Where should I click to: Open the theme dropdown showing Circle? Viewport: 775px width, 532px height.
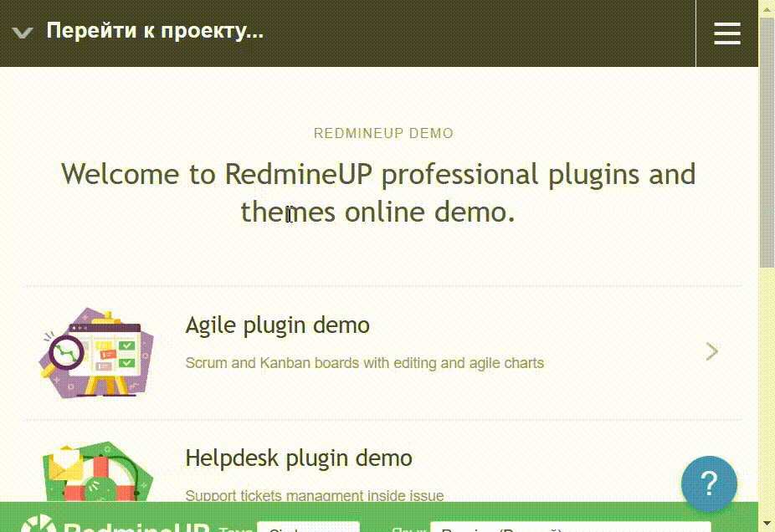[x=308, y=529]
